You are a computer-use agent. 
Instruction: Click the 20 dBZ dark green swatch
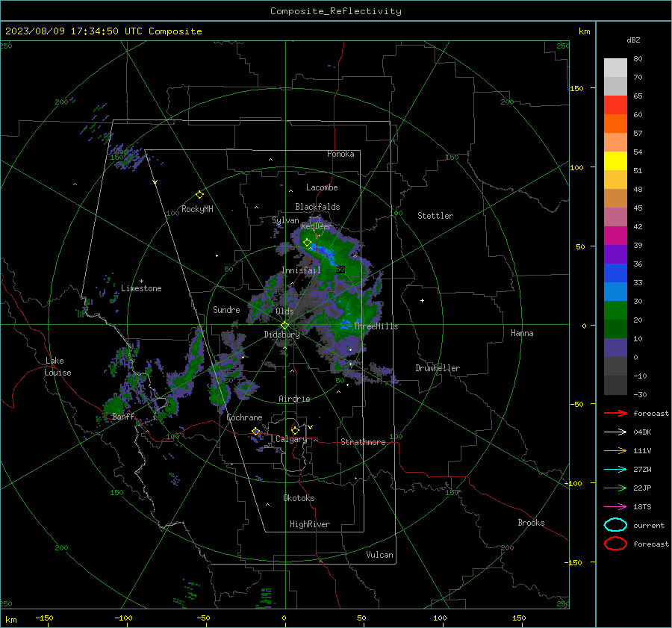point(615,329)
